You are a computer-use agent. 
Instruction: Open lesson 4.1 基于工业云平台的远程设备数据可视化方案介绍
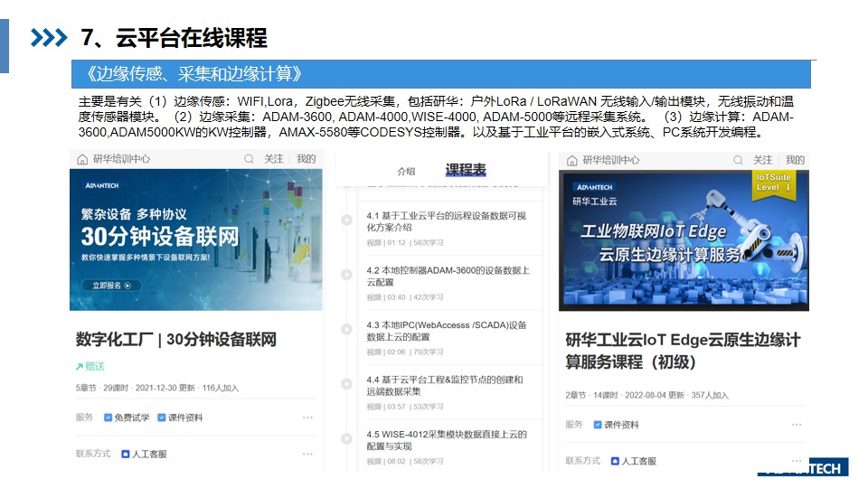click(x=446, y=221)
